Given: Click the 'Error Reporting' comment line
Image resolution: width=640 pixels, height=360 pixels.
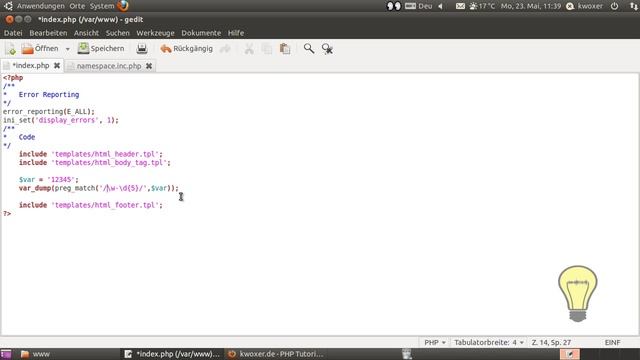Looking at the screenshot, I should 49,95.
